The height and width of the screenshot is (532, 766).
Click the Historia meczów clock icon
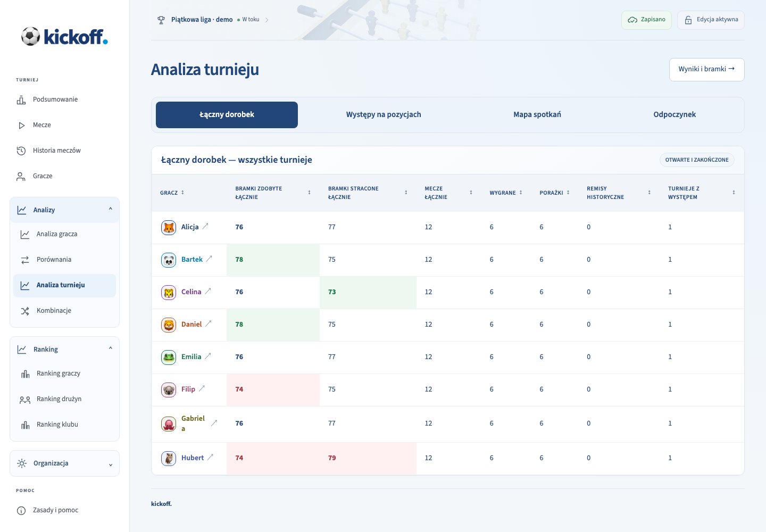click(21, 151)
